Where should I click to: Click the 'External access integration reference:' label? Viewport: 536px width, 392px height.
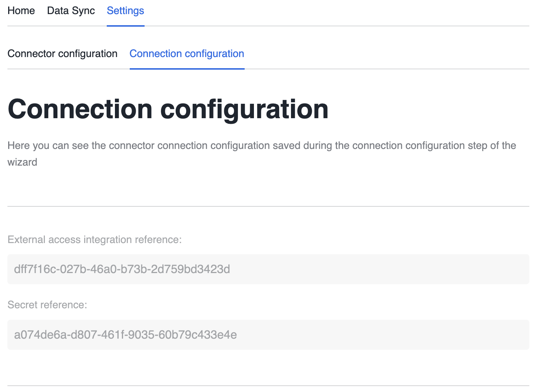tap(95, 240)
